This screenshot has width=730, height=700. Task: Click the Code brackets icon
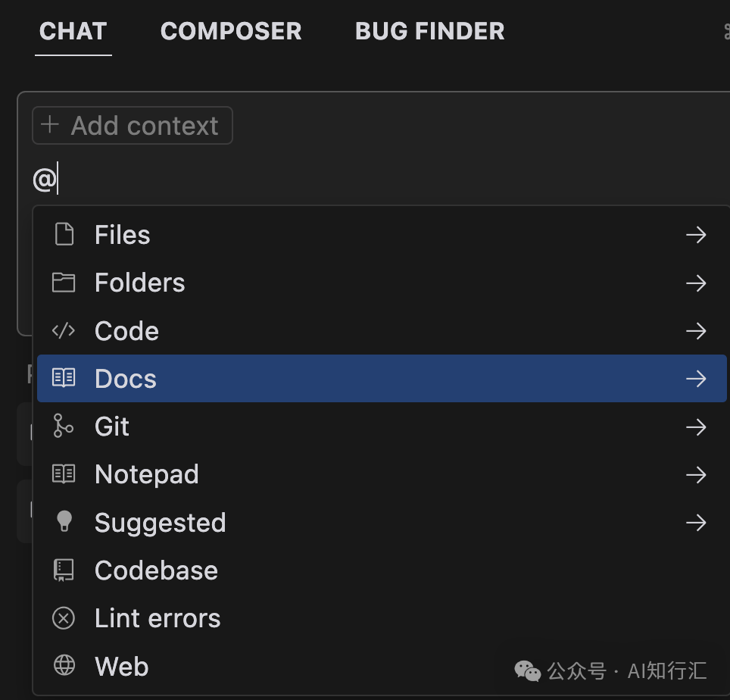click(64, 330)
